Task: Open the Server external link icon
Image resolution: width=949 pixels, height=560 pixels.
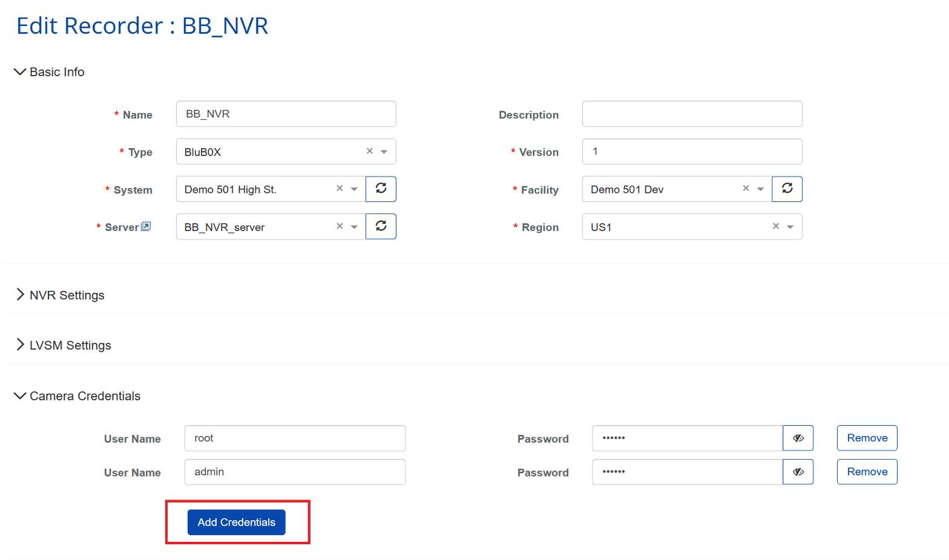Action: [146, 226]
